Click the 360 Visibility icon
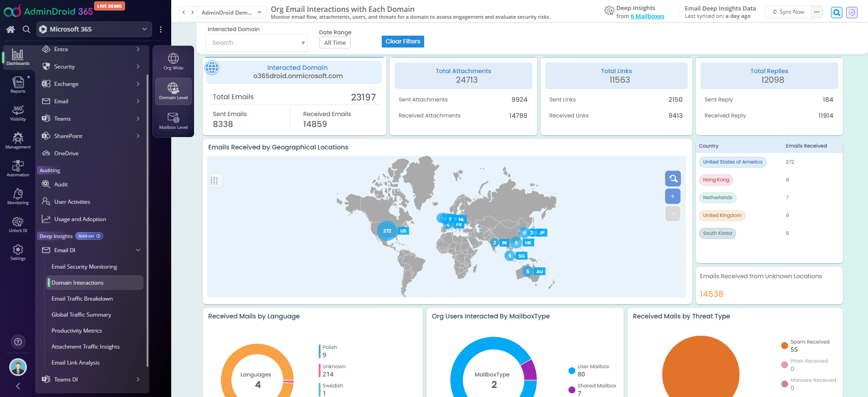This screenshot has height=397, width=868. [18, 113]
